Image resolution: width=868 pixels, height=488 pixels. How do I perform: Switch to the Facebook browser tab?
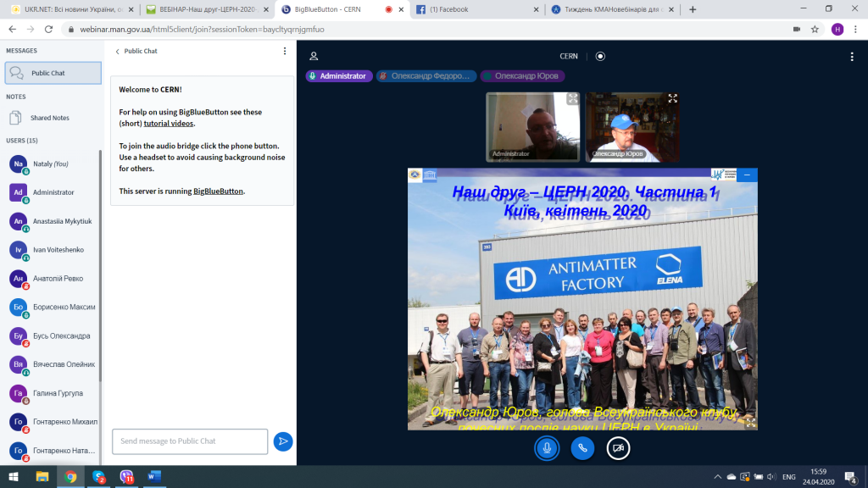[x=476, y=9]
